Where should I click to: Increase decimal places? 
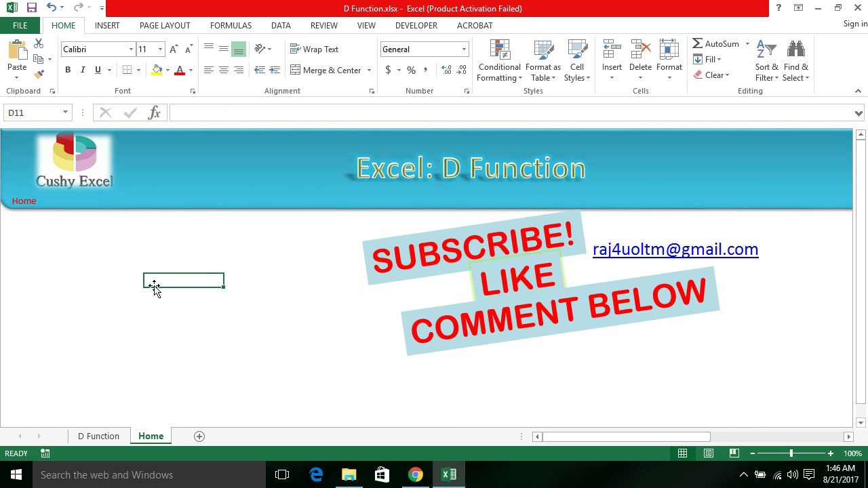[446, 70]
